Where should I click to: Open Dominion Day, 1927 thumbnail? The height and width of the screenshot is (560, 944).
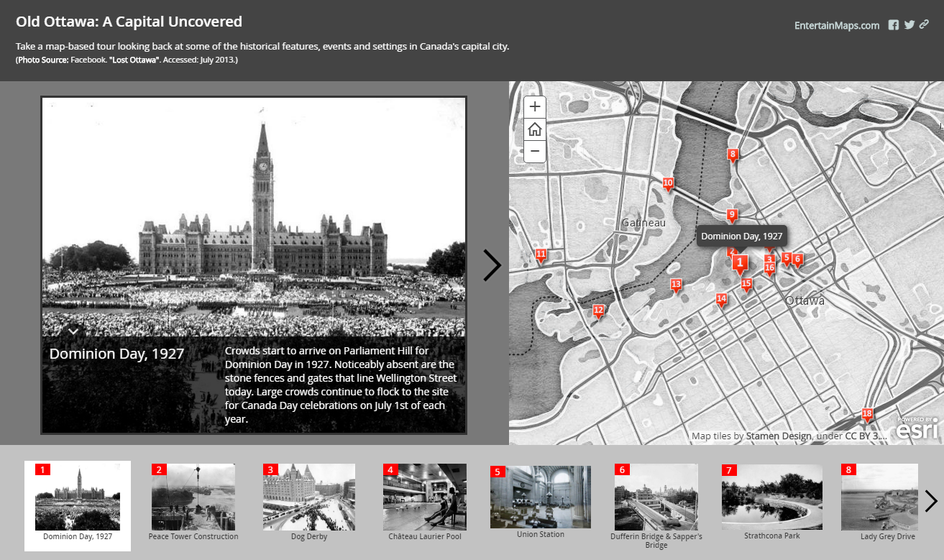click(78, 506)
